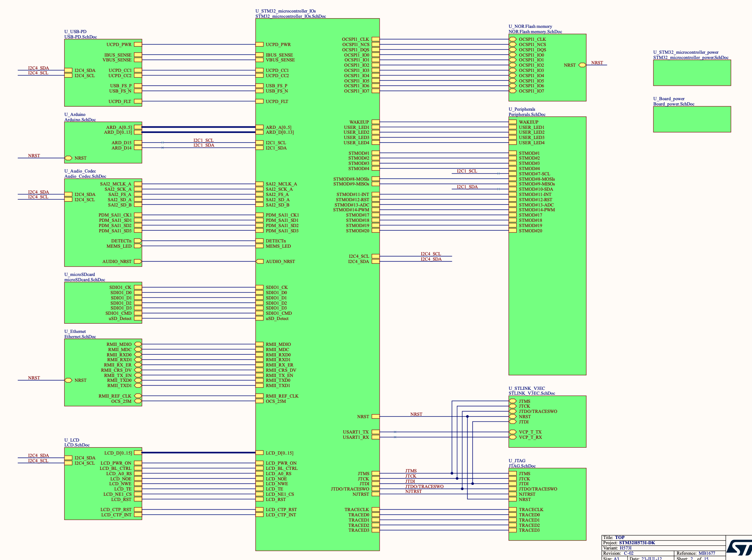Click the U_Peripherals designator text
Image resolution: width=752 pixels, height=560 pixels.
(522, 109)
